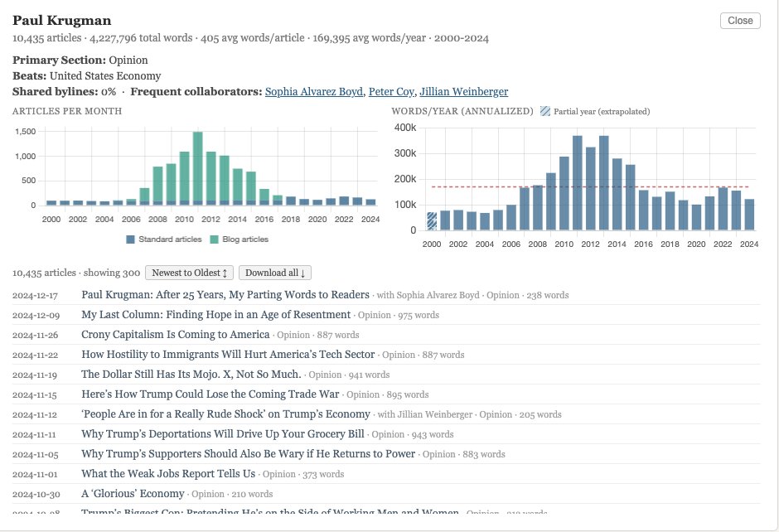Viewport: 779px width, 532px height.
Task: Click the '975 words' count
Action: coord(419,315)
